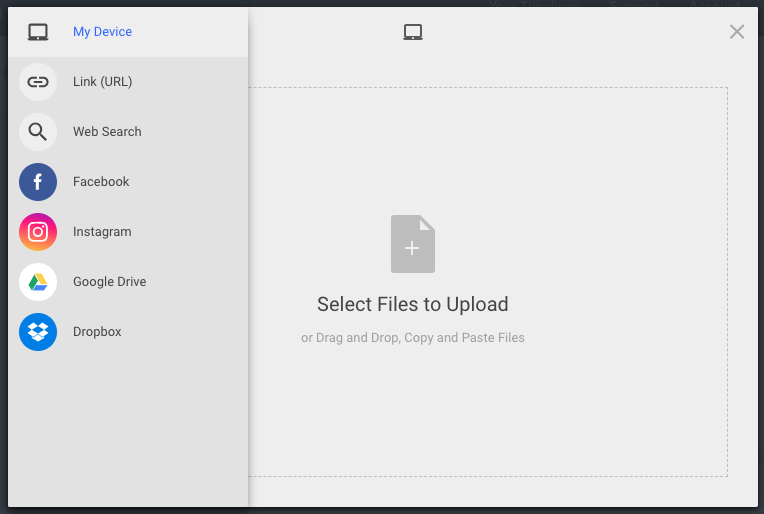The height and width of the screenshot is (514, 764).
Task: Click the gray file plus icon
Action: [413, 244]
